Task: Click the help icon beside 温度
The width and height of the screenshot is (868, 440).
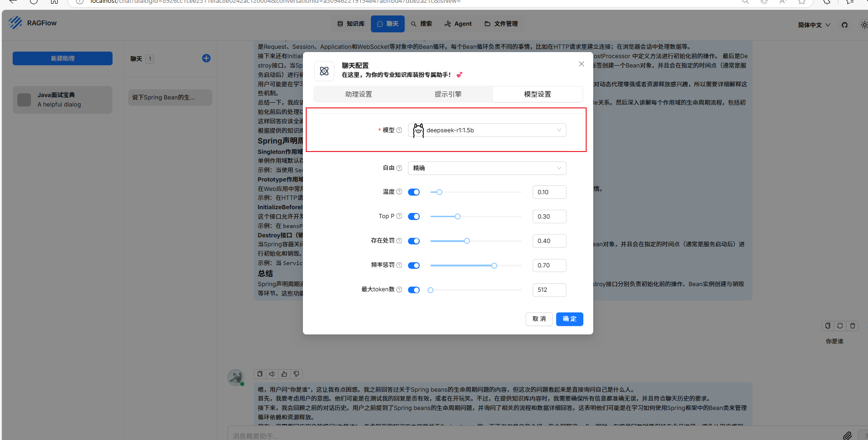Action: pyautogui.click(x=399, y=192)
